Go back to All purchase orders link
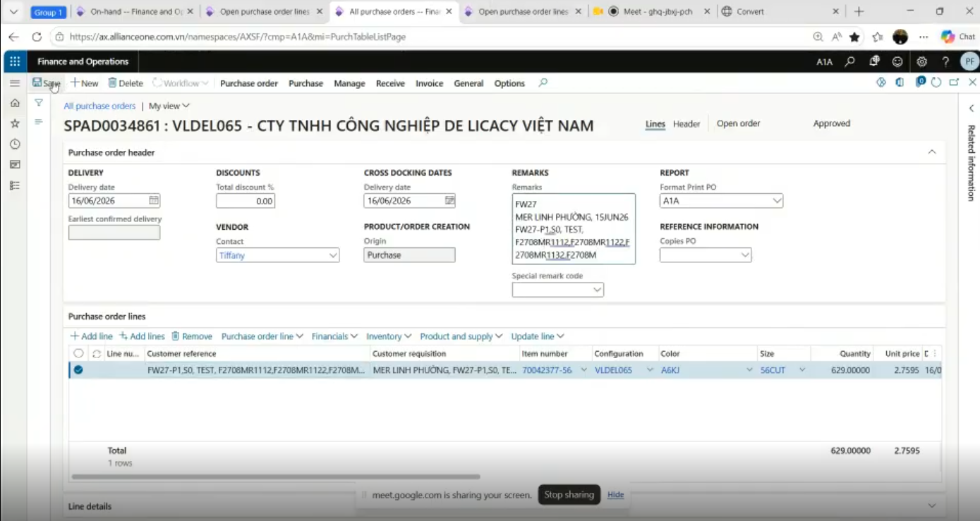This screenshot has width=980, height=521. point(99,106)
